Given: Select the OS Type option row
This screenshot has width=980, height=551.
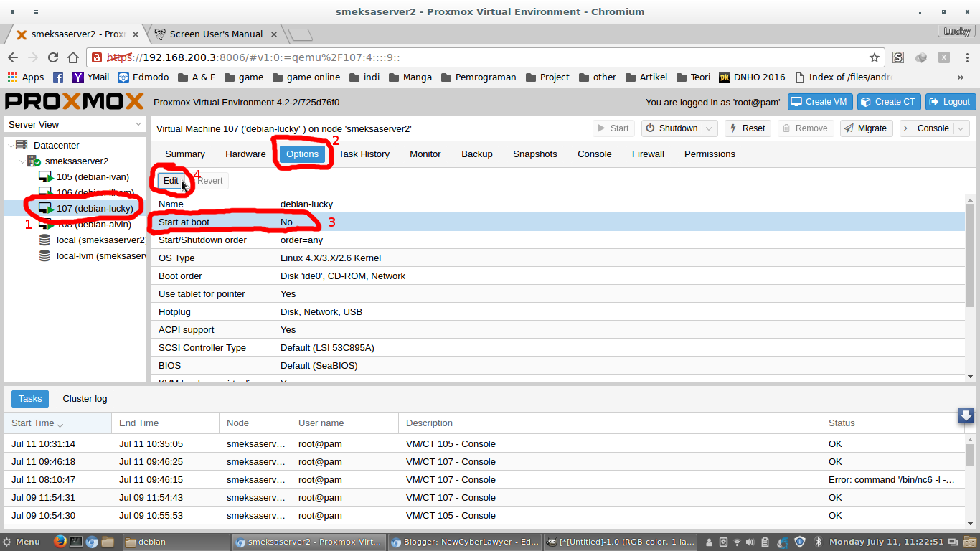Looking at the screenshot, I should point(558,258).
